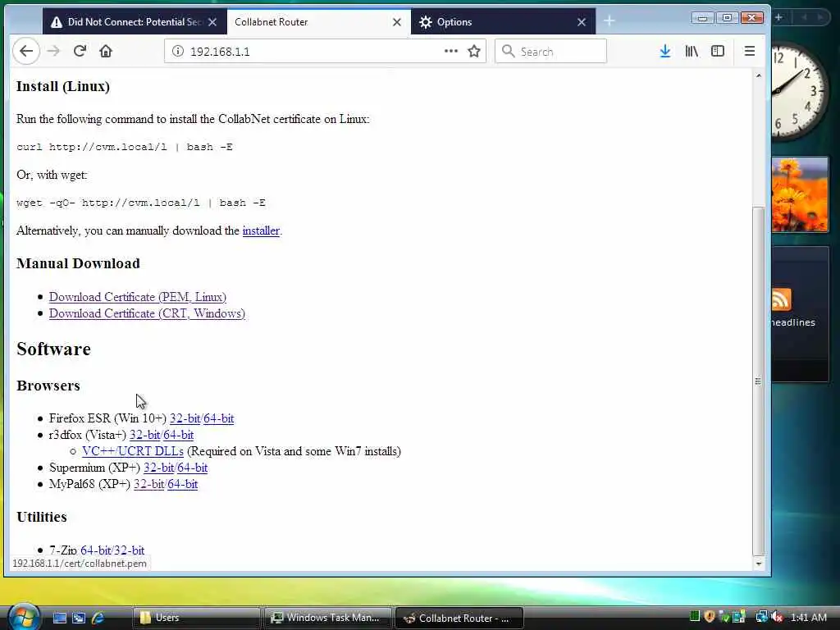Click the Install (Linux) heading
Image resolution: width=840 pixels, height=630 pixels.
tap(63, 86)
